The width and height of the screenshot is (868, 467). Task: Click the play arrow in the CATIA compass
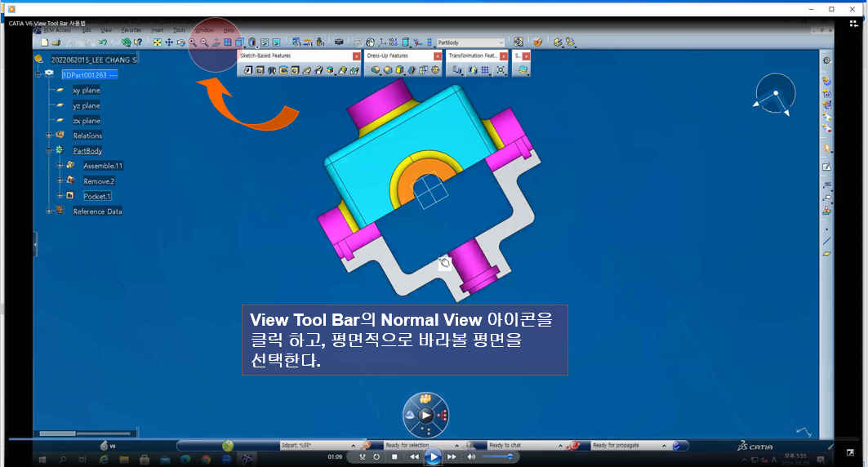[x=425, y=415]
